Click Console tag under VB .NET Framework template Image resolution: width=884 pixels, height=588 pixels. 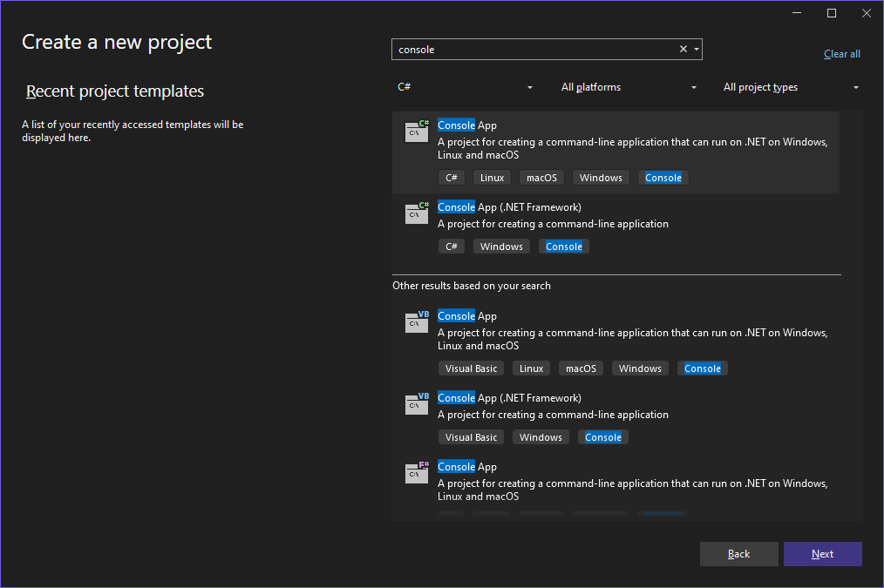click(603, 437)
